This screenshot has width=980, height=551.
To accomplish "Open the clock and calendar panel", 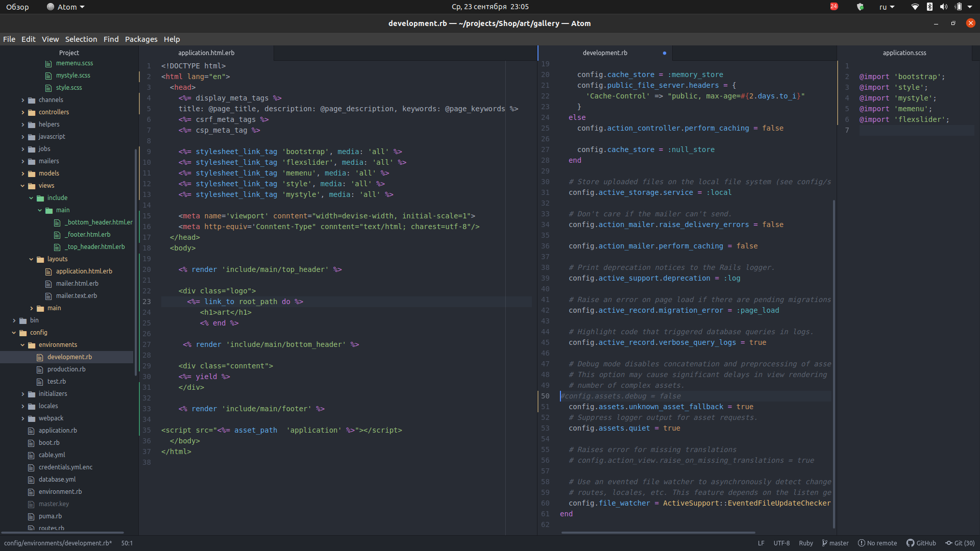I will point(490,7).
